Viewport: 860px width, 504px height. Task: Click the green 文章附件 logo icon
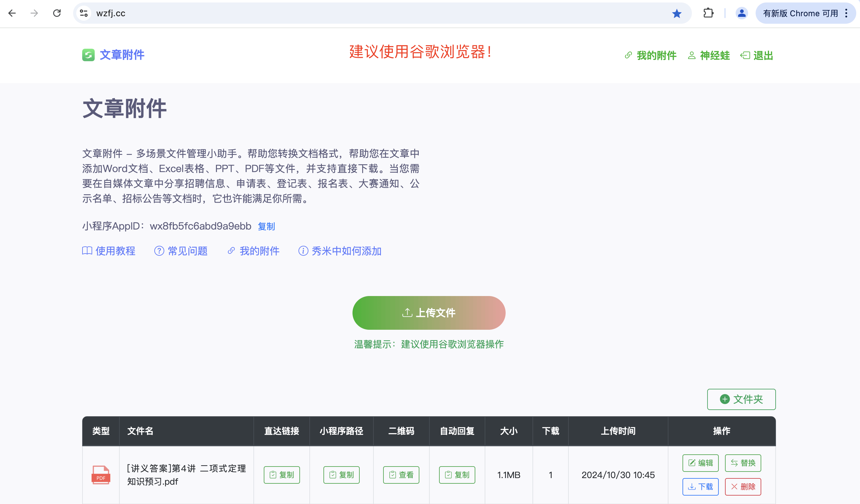[88, 55]
